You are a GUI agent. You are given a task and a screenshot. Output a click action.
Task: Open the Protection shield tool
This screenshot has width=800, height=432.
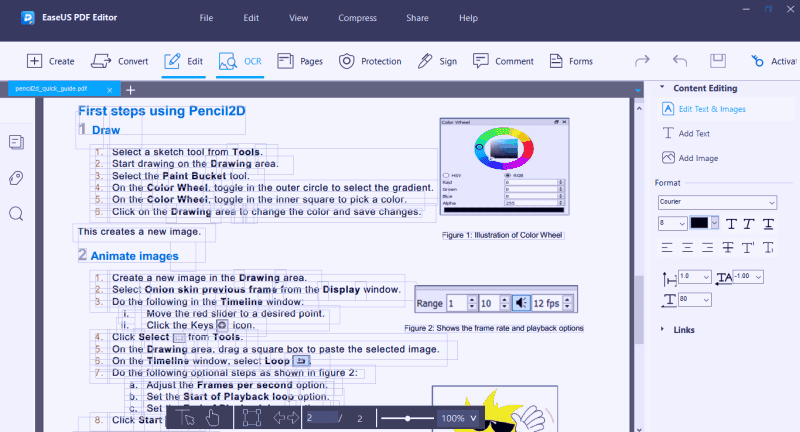[370, 61]
